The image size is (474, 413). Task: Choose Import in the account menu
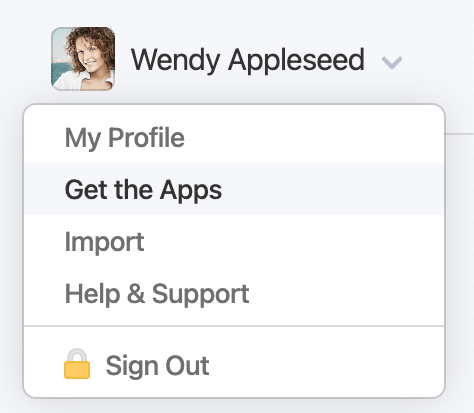[x=234, y=241]
